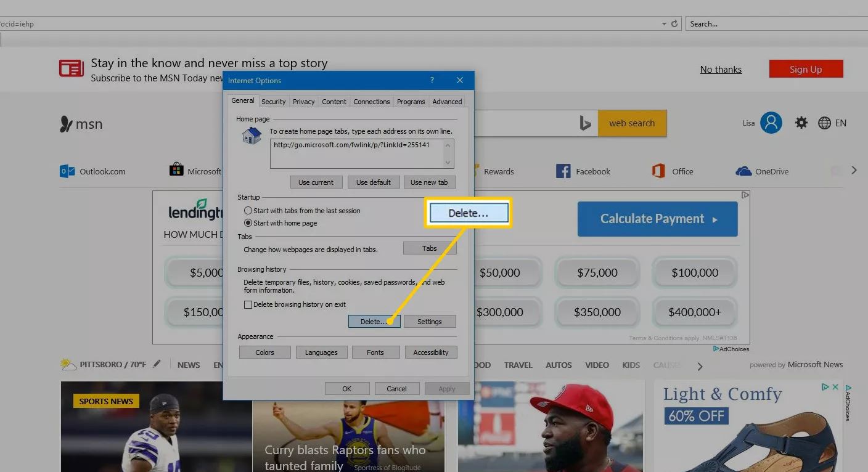Switch to the Security tab
The image size is (868, 472).
click(273, 102)
